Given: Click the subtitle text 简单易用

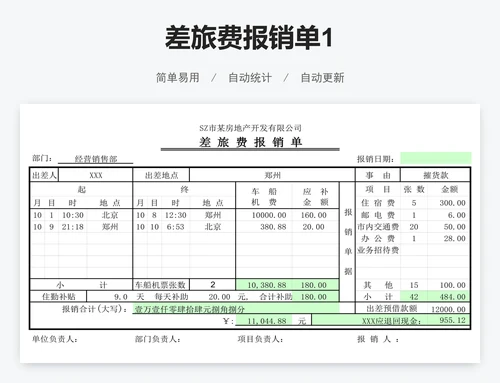Looking at the screenshot, I should pyautogui.click(x=178, y=78).
